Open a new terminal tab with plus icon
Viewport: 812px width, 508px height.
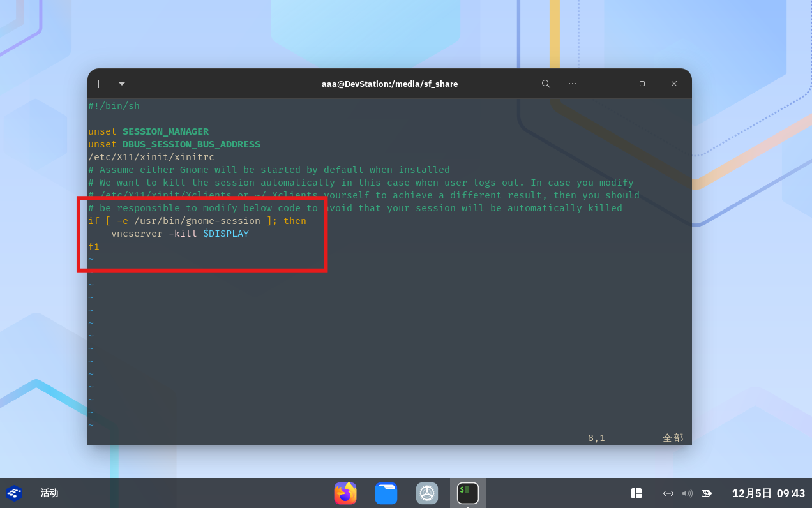click(x=98, y=84)
